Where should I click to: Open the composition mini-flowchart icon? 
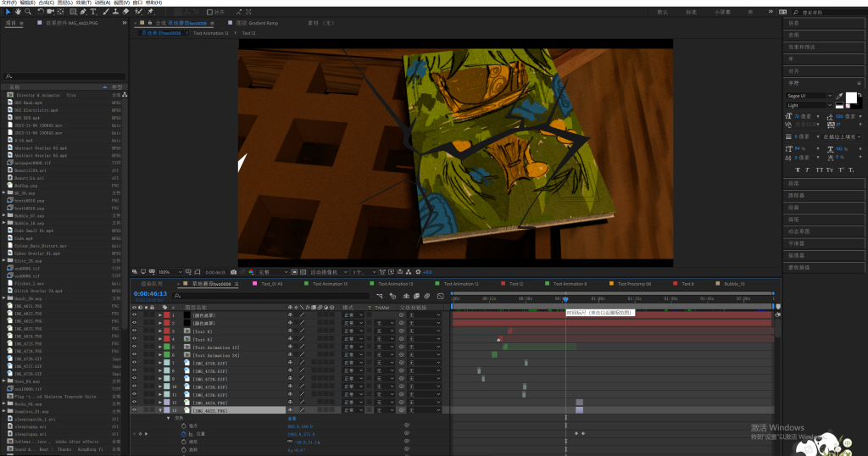point(380,296)
